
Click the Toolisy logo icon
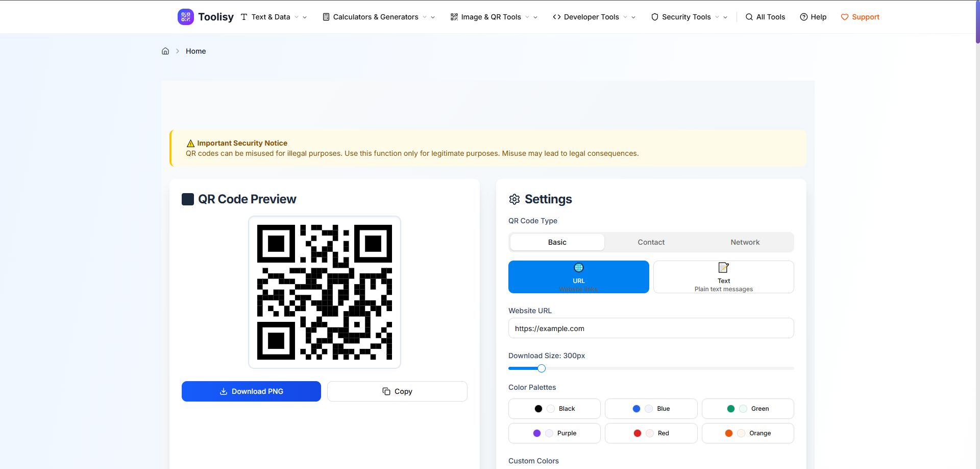[x=185, y=17]
